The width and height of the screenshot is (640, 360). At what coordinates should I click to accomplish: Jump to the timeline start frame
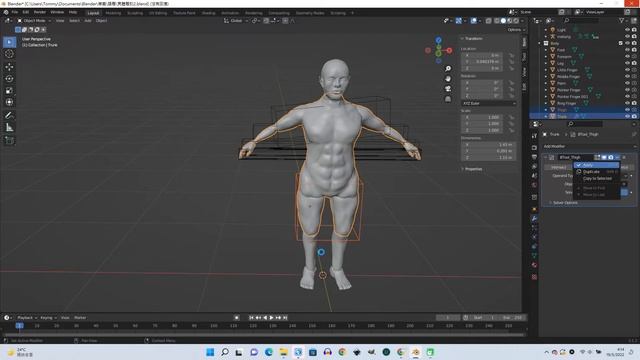pyautogui.click(x=251, y=318)
